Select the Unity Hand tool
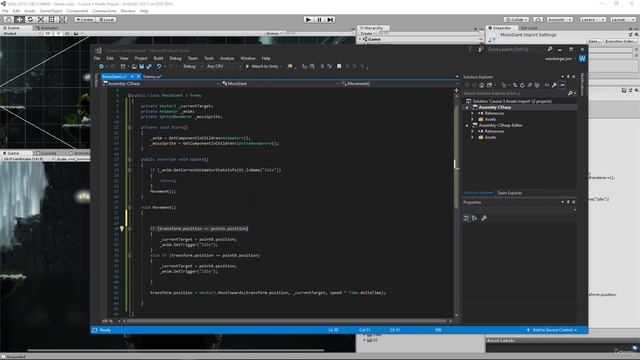This screenshot has width=640, height=360. coord(8,19)
